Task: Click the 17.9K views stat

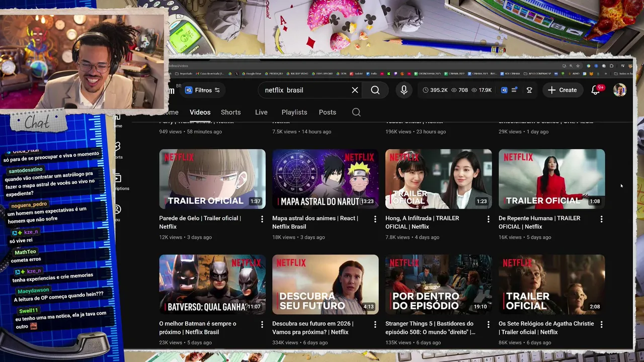Action: coord(481,90)
